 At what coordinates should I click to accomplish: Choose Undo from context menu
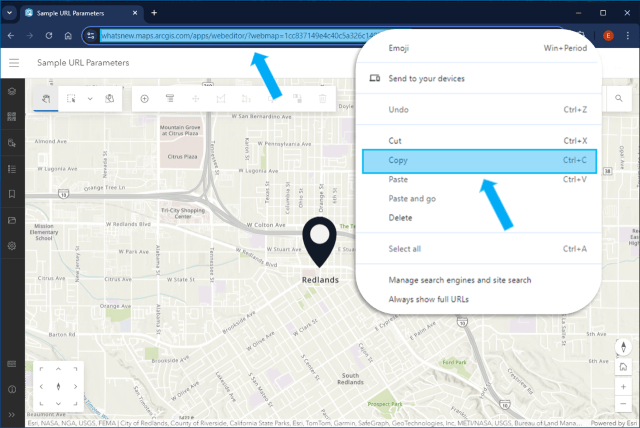click(479, 109)
